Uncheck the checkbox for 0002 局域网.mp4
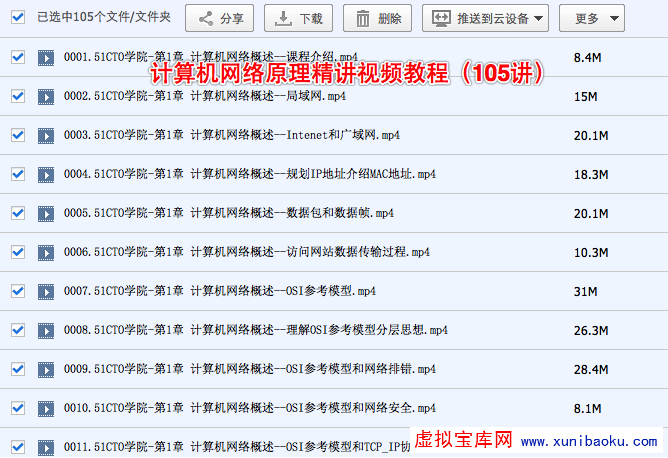668x458 pixels. click(x=18, y=96)
